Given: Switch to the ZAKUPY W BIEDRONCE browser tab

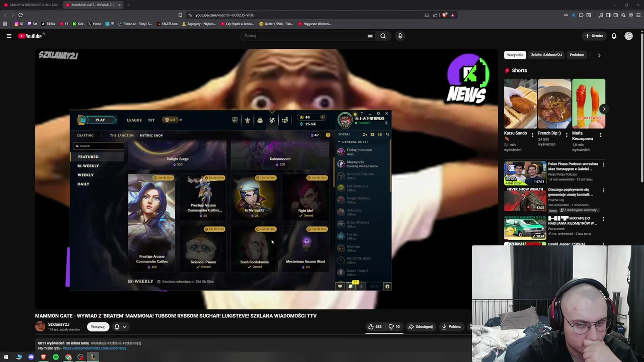Looking at the screenshot, I should coord(31,5).
